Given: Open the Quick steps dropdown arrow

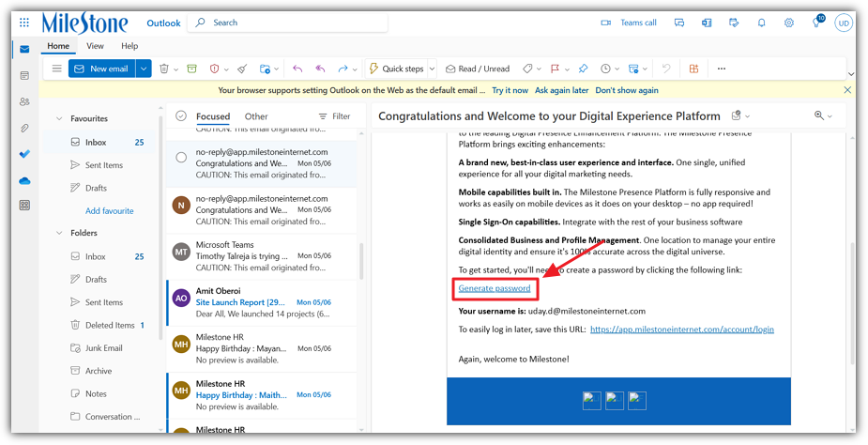Looking at the screenshot, I should click(x=433, y=69).
